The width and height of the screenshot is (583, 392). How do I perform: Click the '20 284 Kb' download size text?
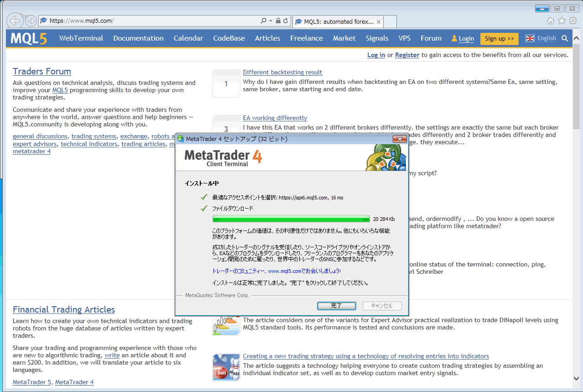click(x=384, y=219)
